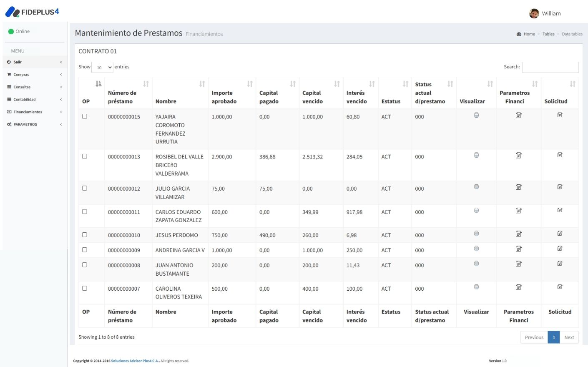Image resolution: width=588 pixels, height=367 pixels.
Task: Sort the table by Importe aprobado column
Action: point(249,83)
